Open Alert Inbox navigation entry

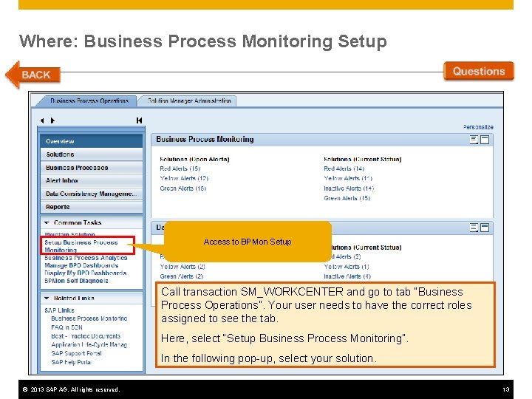[x=92, y=181]
